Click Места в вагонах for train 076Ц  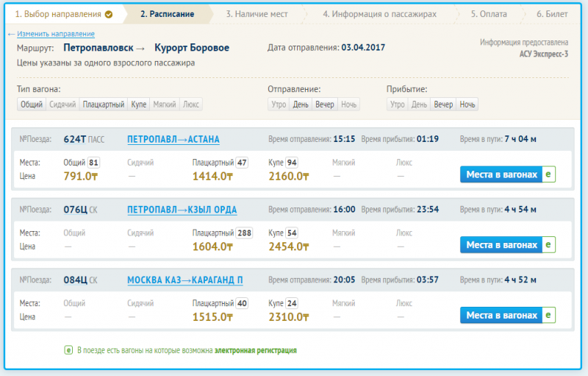tap(501, 245)
